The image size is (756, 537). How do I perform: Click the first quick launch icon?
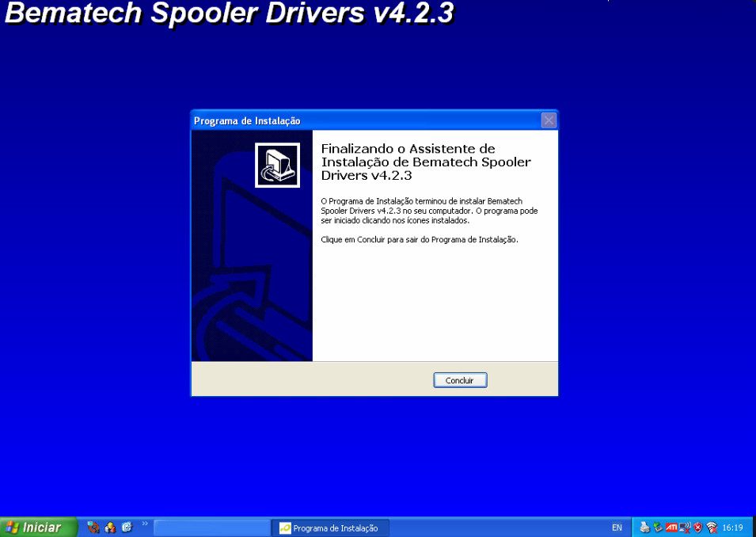(93, 527)
